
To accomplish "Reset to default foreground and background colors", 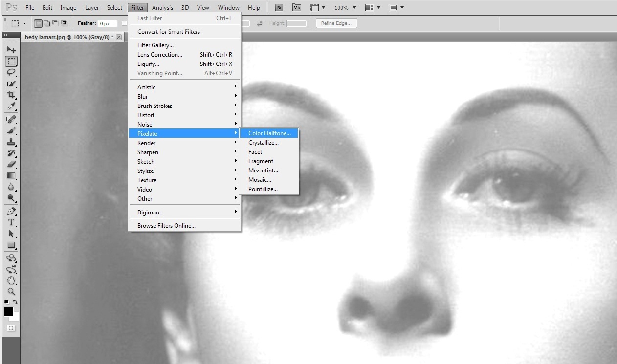I will pos(6,302).
